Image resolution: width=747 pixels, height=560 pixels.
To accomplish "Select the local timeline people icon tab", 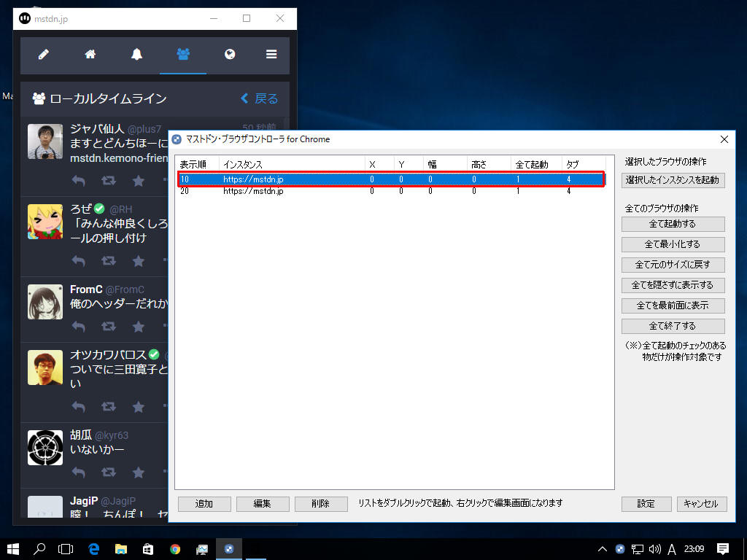I will [x=183, y=54].
